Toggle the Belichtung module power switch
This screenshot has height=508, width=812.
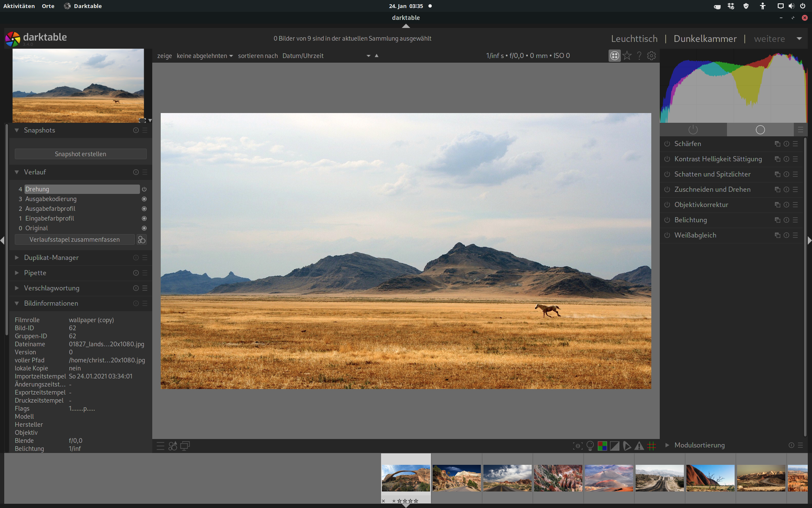[667, 220]
